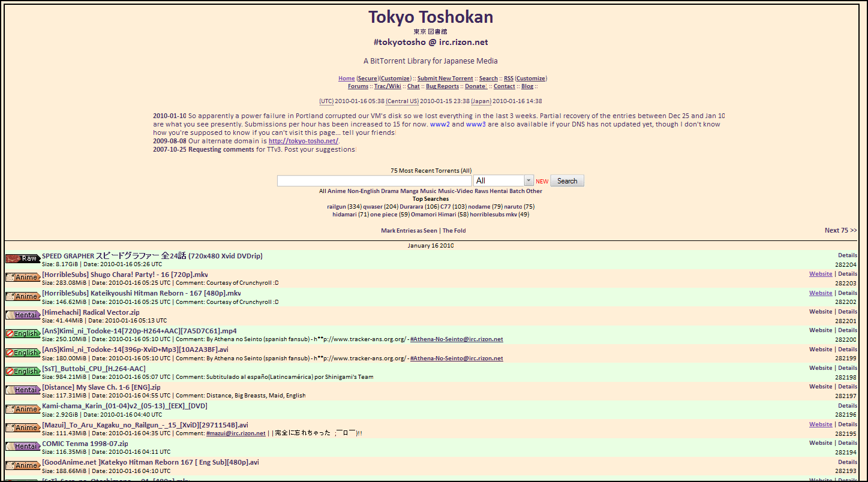Go to Next 75 results
This screenshot has height=482, width=868.
[x=841, y=230]
